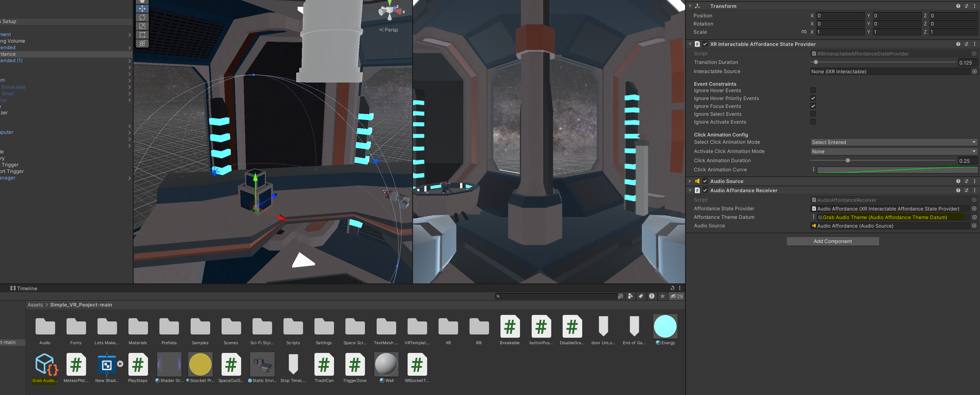The image size is (980, 395).
Task: Toggle the Project panel lock icon
Action: (x=672, y=288)
